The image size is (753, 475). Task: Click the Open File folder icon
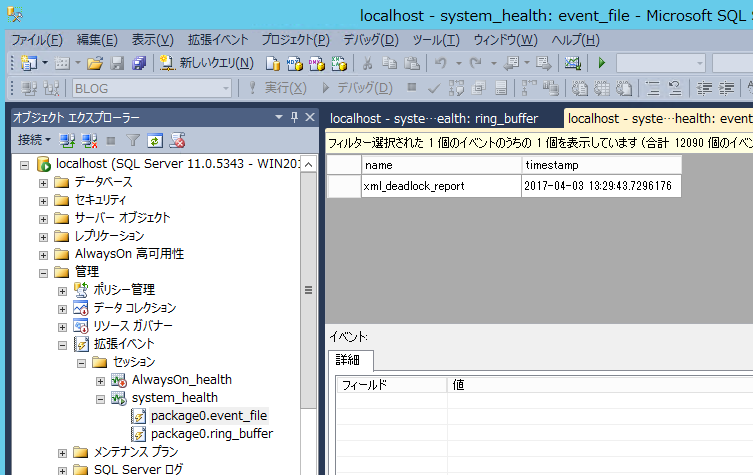(x=95, y=63)
